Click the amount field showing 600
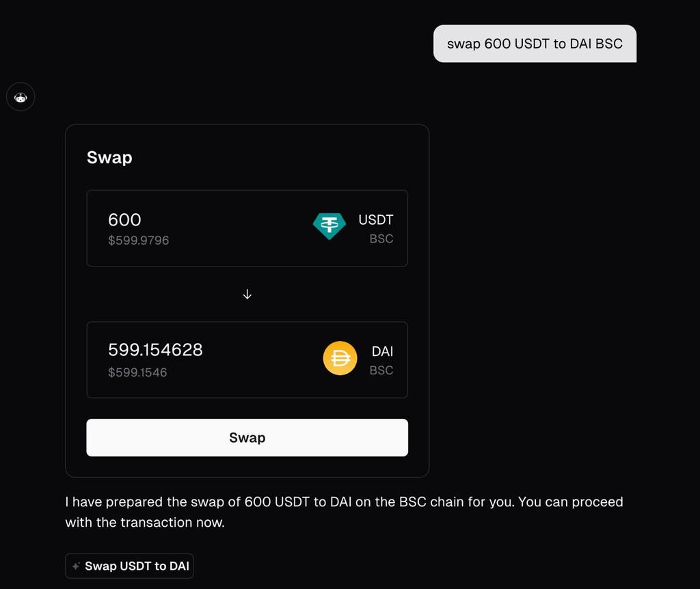Screen dimensions: 700x589 pyautogui.click(x=124, y=219)
